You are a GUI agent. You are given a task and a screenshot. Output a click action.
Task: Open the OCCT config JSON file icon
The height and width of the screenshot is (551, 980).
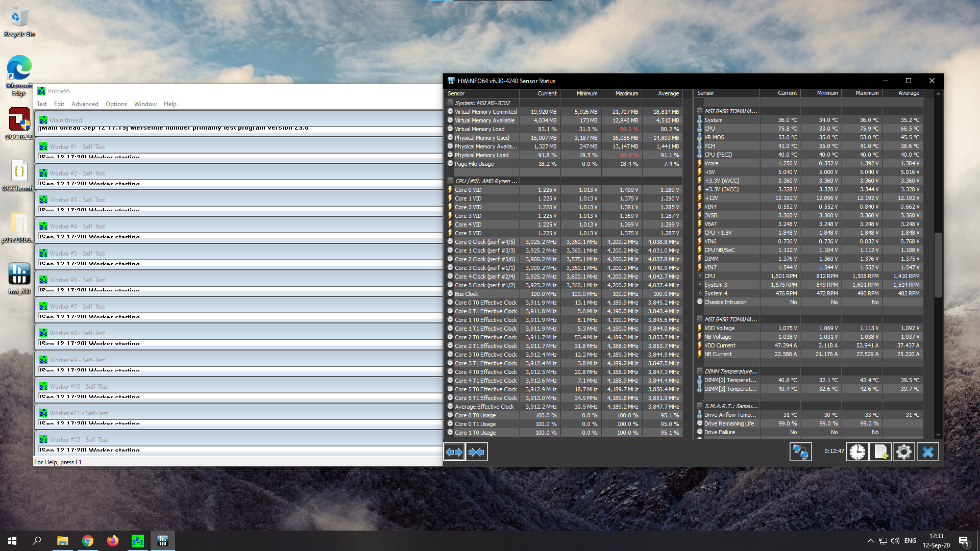(19, 176)
